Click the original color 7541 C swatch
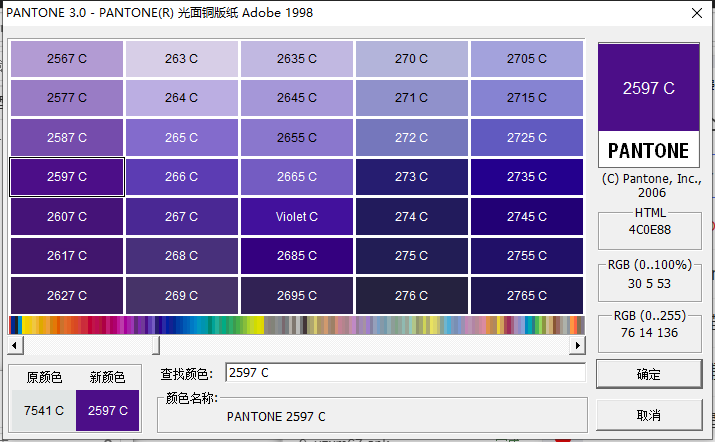Screen dimensions: 715x442 point(43,410)
